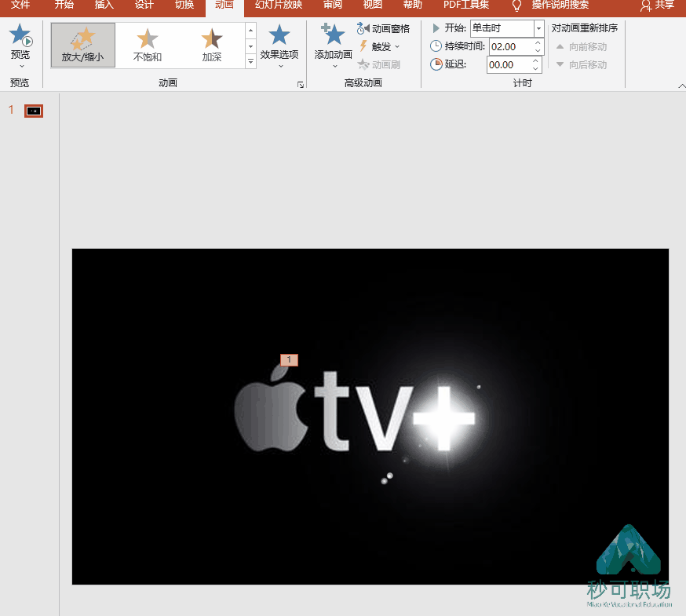This screenshot has height=616, width=686.
Task: Select the glowing plus sign on slide
Action: tap(443, 418)
